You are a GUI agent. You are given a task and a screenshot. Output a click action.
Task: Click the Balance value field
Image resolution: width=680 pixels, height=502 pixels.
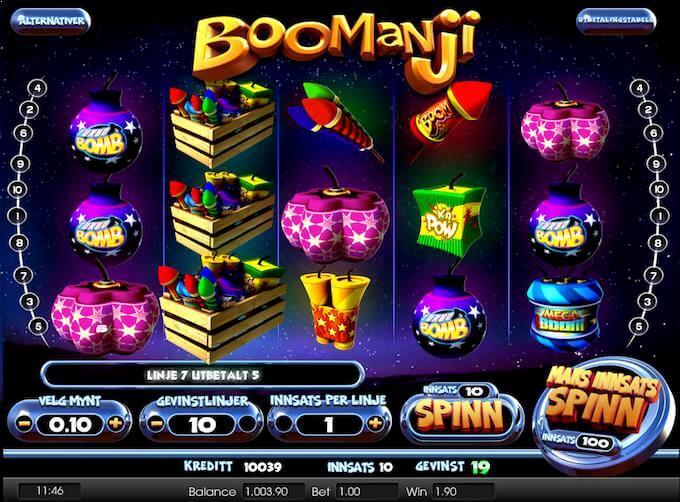273,492
